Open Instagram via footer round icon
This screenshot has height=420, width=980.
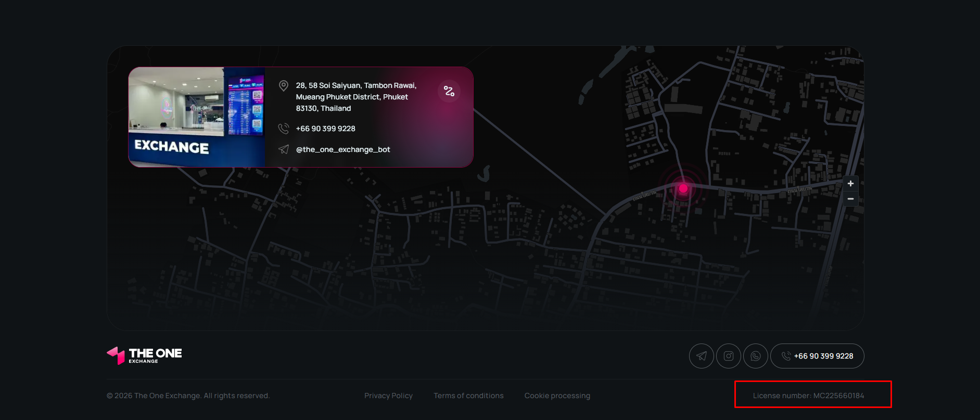pos(729,356)
